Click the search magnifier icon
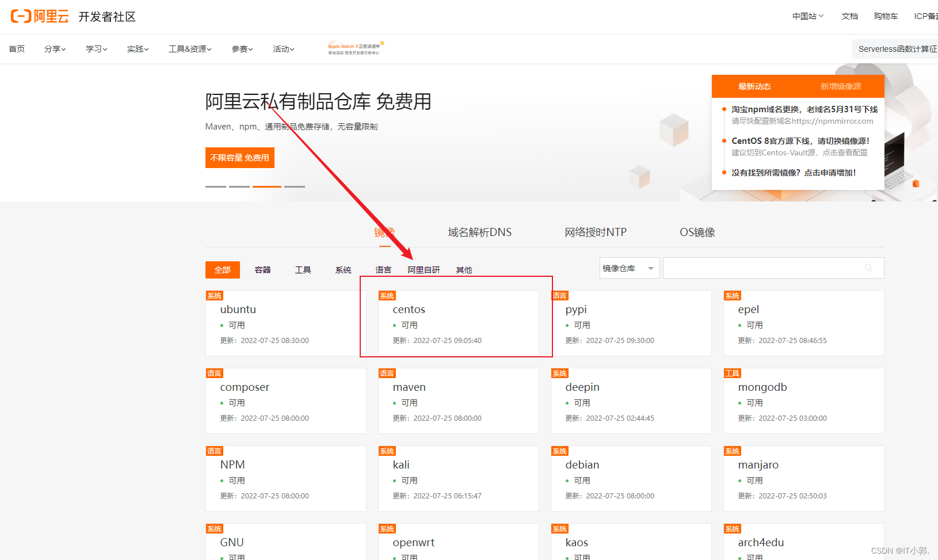 point(868,268)
